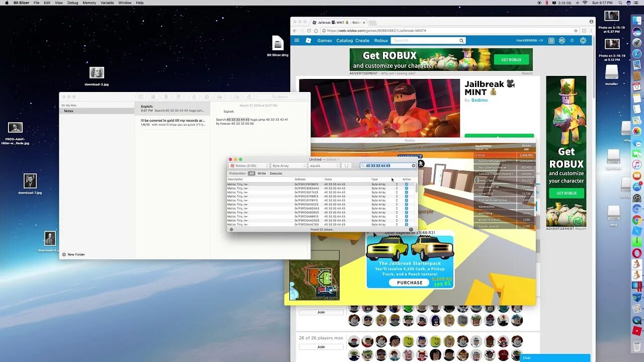Open the equals operator dropdown

coord(324,165)
